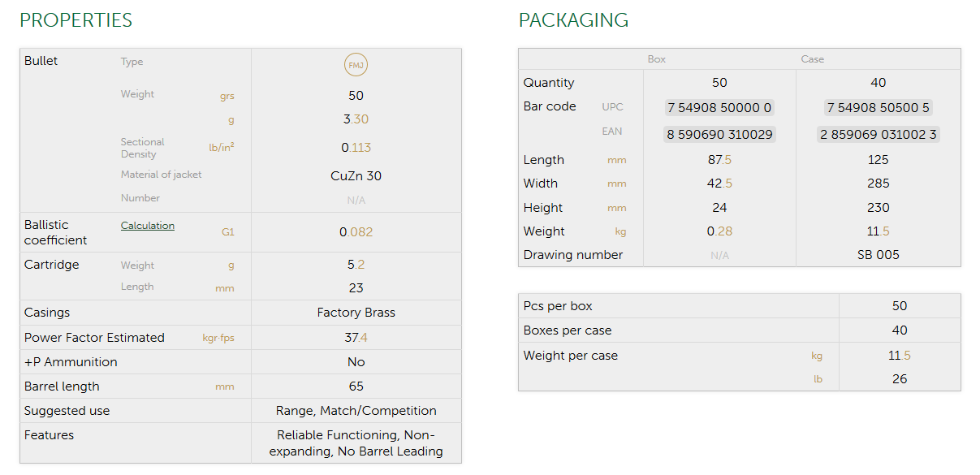Select the case UPC bar code 7 54908 50500 5
The width and height of the screenshot is (980, 475).
point(878,108)
